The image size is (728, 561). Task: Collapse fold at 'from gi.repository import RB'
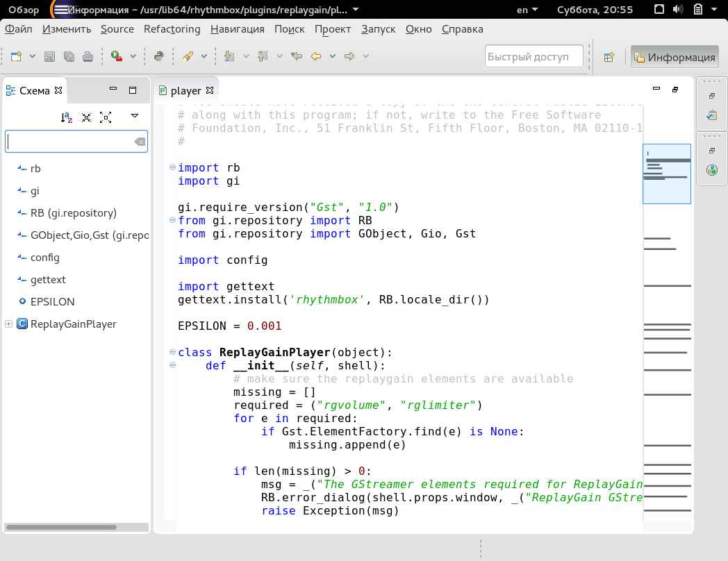coord(173,220)
